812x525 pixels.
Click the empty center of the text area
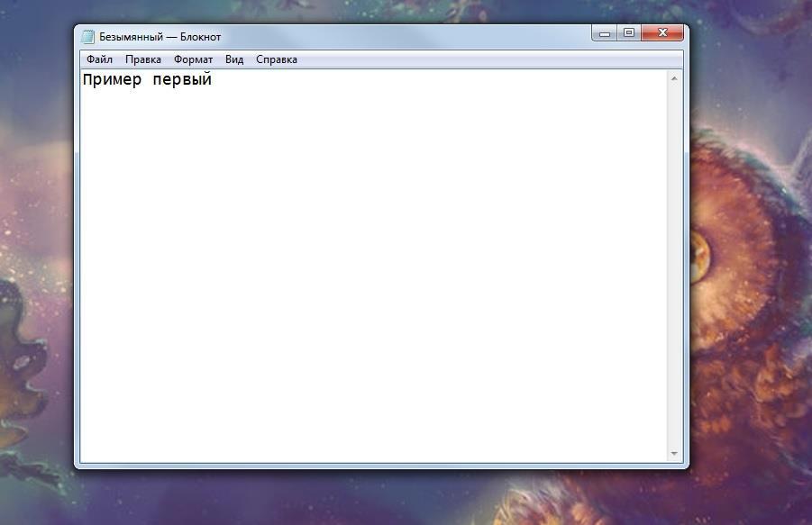373,270
